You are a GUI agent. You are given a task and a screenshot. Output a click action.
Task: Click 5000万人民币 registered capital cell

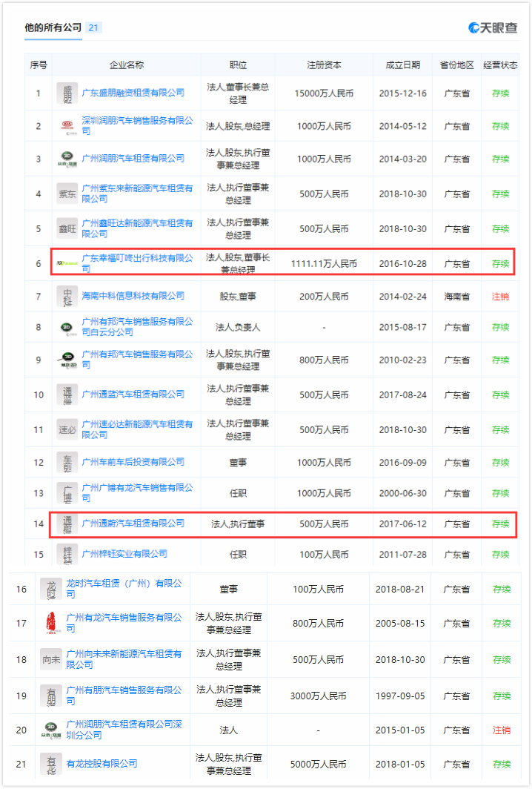pos(319,765)
